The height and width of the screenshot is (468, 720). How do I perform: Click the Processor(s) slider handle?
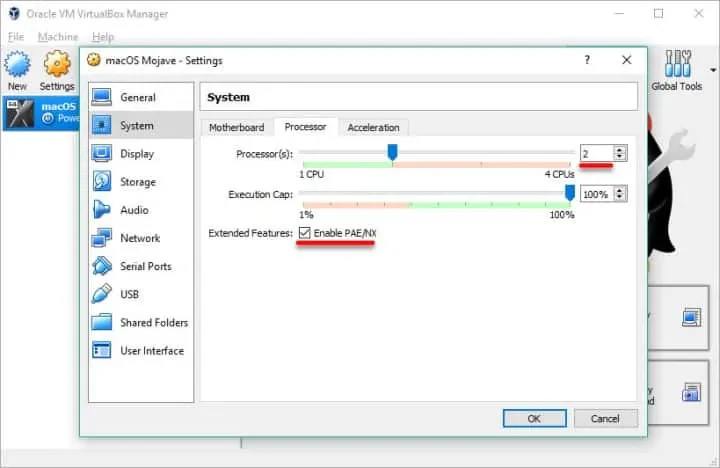tap(392, 152)
